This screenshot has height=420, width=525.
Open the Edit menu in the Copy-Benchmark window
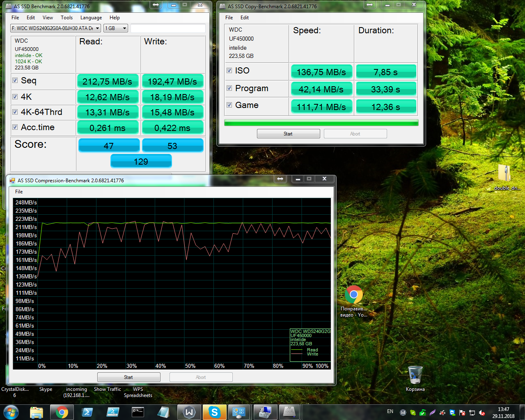coord(245,18)
